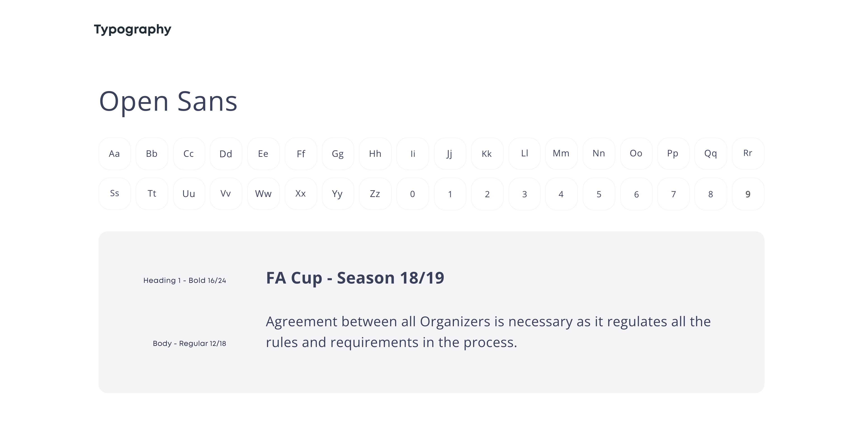Select the 'Ww' character tile
The height and width of the screenshot is (446, 868).
pos(263,194)
